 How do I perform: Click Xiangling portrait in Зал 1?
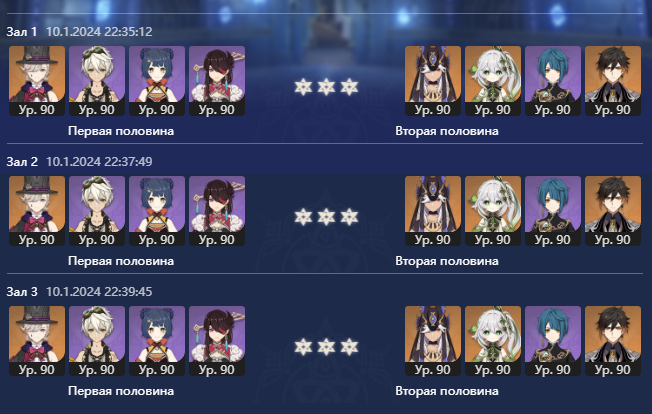click(x=157, y=81)
